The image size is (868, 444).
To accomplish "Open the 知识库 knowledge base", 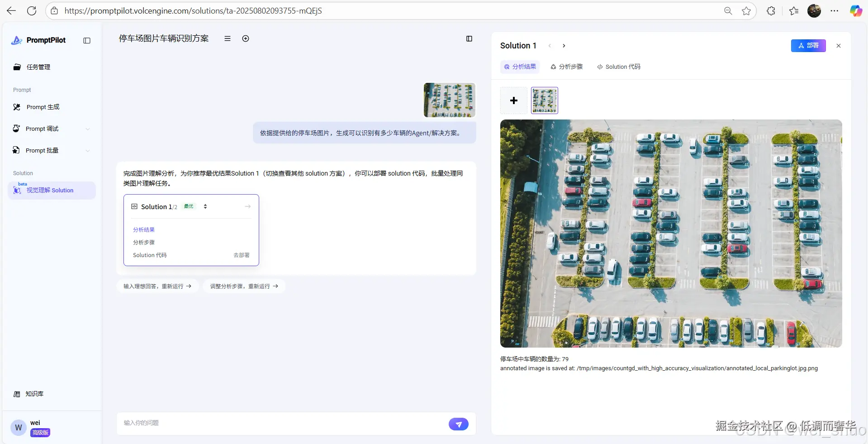I will [x=33, y=394].
